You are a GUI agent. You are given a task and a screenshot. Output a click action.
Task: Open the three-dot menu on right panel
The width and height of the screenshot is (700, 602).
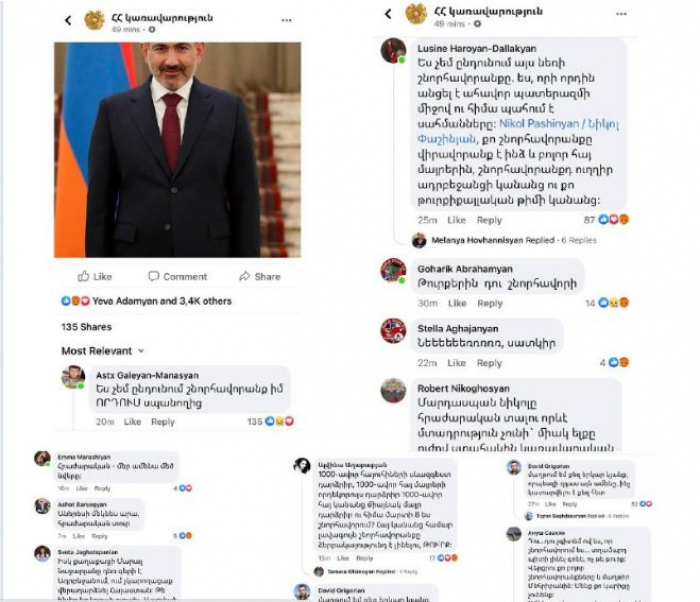(x=621, y=14)
